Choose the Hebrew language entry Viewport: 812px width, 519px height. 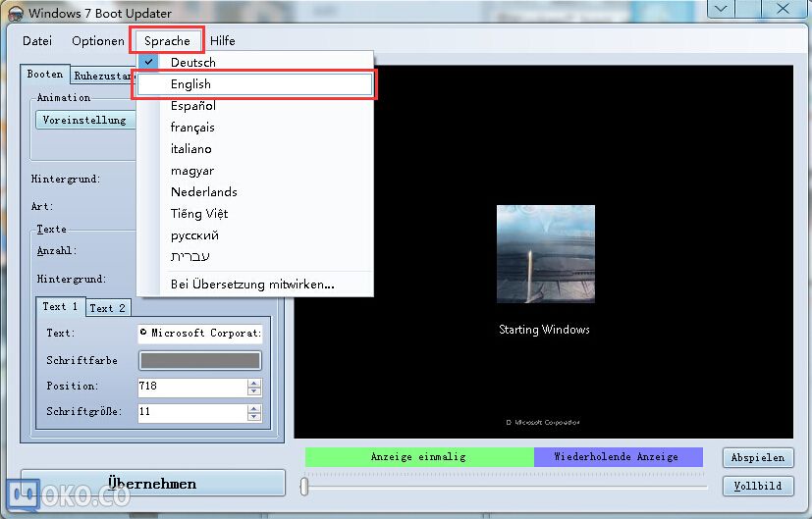(254, 257)
